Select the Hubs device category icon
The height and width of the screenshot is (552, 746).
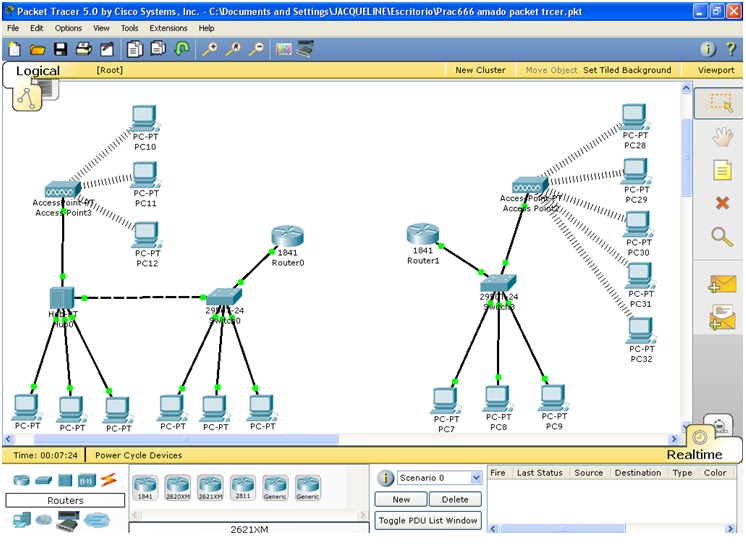65,481
